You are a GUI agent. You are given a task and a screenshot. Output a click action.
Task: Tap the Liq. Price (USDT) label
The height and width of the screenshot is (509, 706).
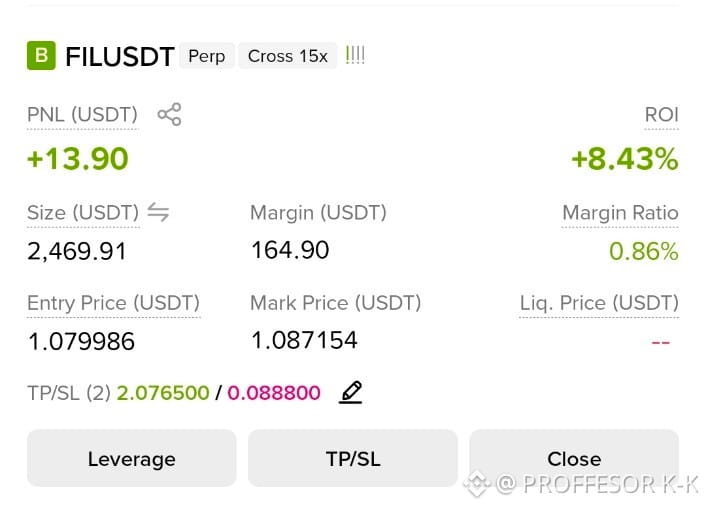point(599,303)
